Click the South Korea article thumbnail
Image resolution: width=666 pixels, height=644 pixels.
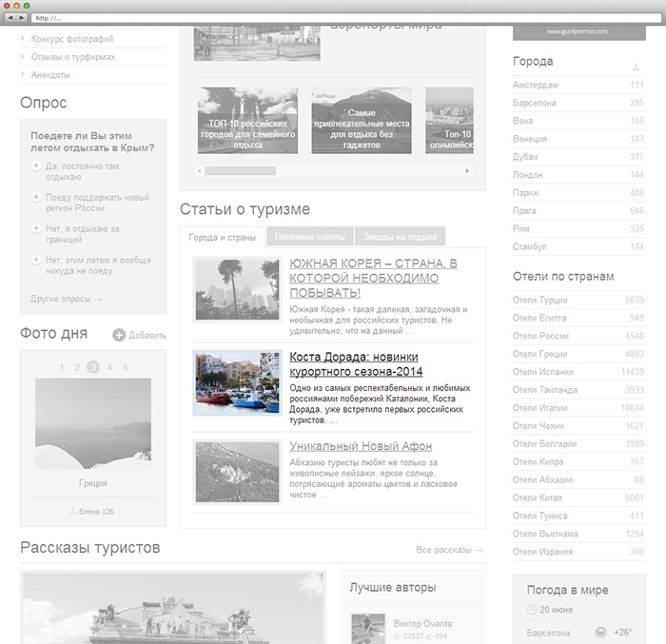tap(238, 289)
